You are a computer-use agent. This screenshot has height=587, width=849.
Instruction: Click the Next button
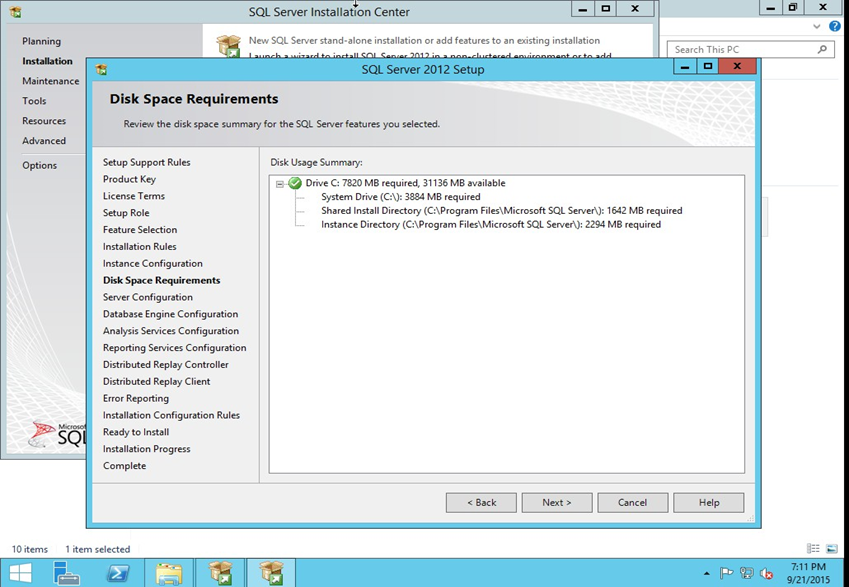tap(556, 502)
